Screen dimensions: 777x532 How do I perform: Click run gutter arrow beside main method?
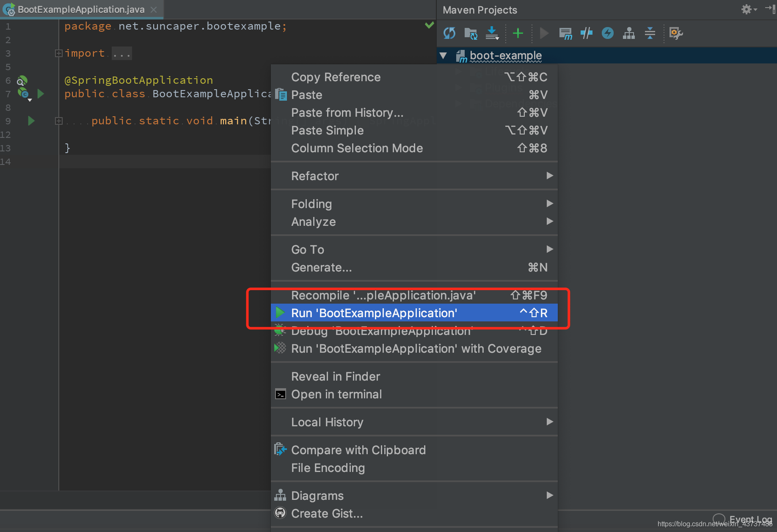click(x=31, y=121)
